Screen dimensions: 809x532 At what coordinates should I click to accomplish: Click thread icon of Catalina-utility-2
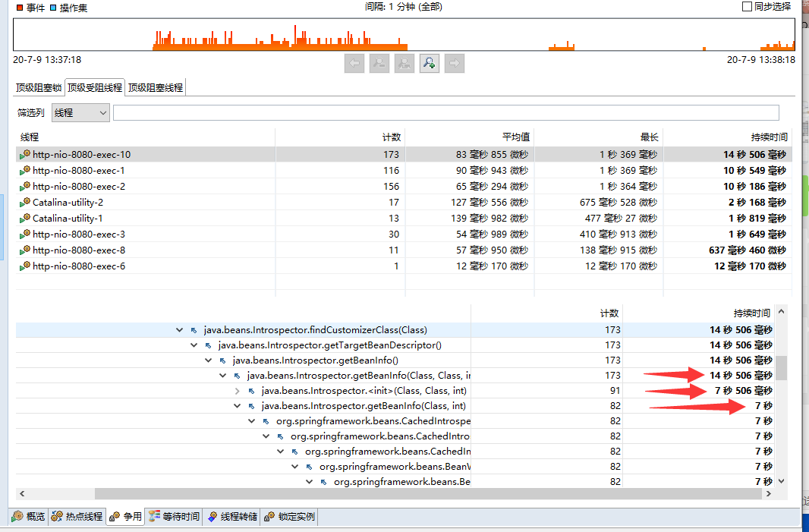click(25, 203)
